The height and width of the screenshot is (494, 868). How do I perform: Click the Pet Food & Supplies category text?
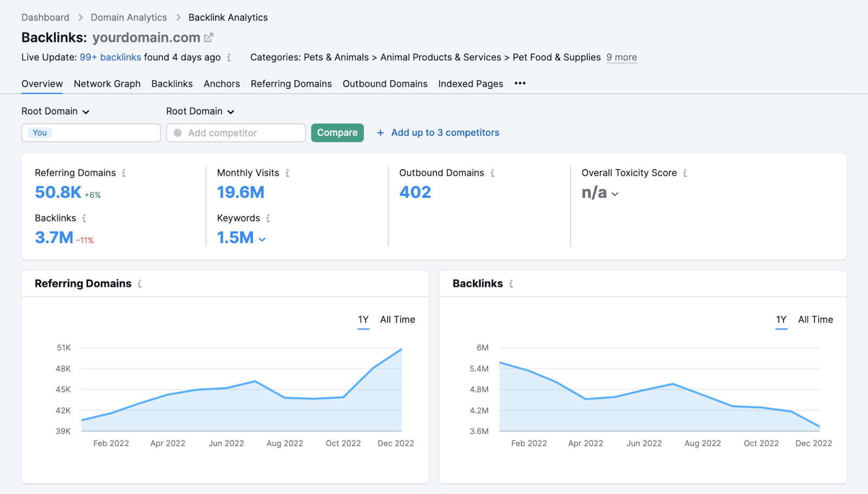pos(557,57)
